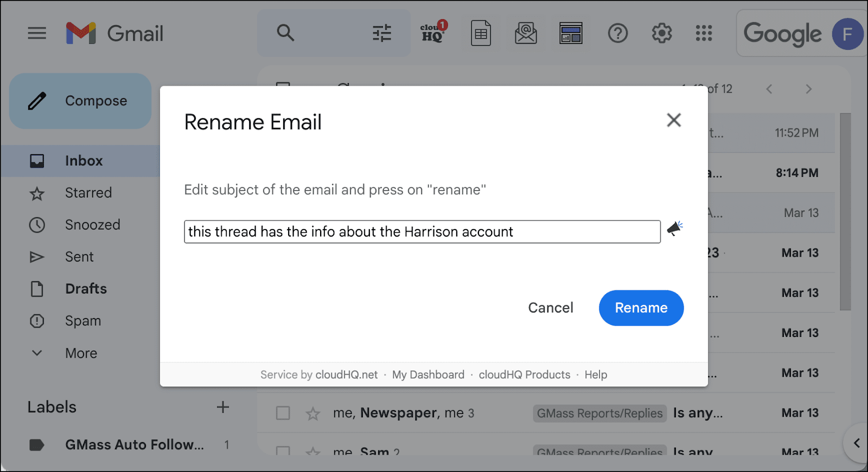Click the 8:14 PM email row
The image size is (868, 472).
[x=771, y=173]
